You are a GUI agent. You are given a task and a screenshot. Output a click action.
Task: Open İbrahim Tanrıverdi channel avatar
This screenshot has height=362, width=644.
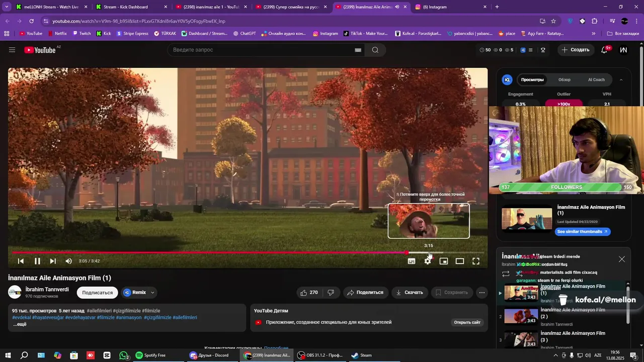point(15,292)
